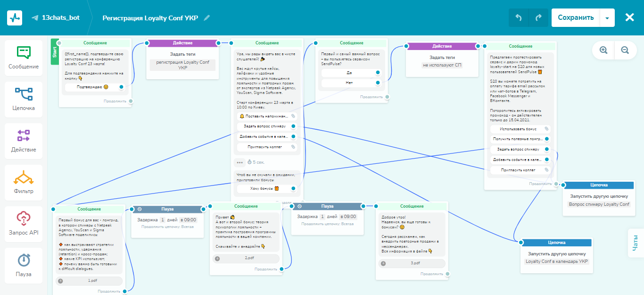Click the connector dot on the Да button

[378, 73]
